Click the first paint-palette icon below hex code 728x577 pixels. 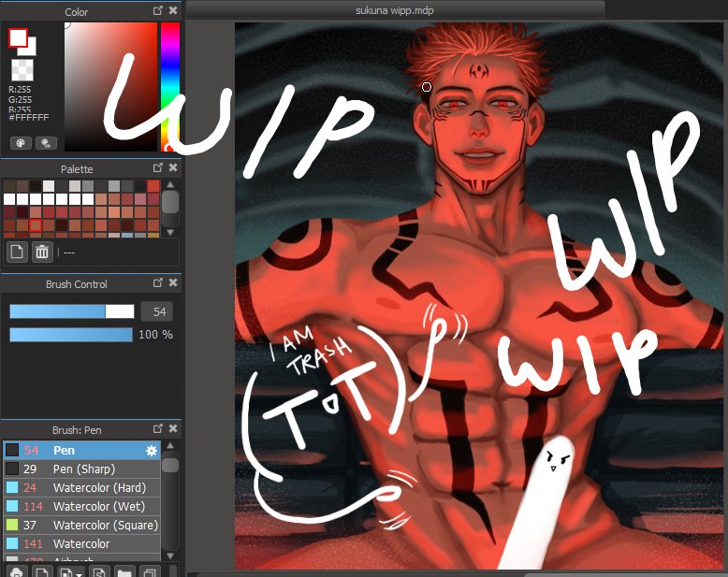click(x=21, y=143)
